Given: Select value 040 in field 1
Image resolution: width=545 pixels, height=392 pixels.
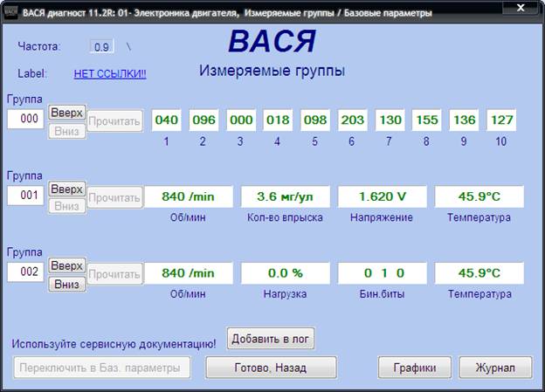Looking at the screenshot, I should click(x=167, y=120).
